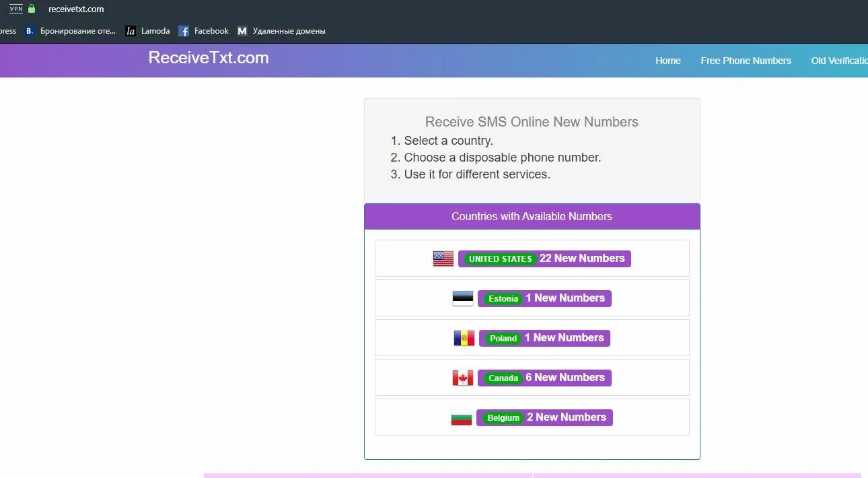Open Free Phone Numbers menu item
Image resolution: width=868 pixels, height=478 pixels.
pyautogui.click(x=746, y=61)
